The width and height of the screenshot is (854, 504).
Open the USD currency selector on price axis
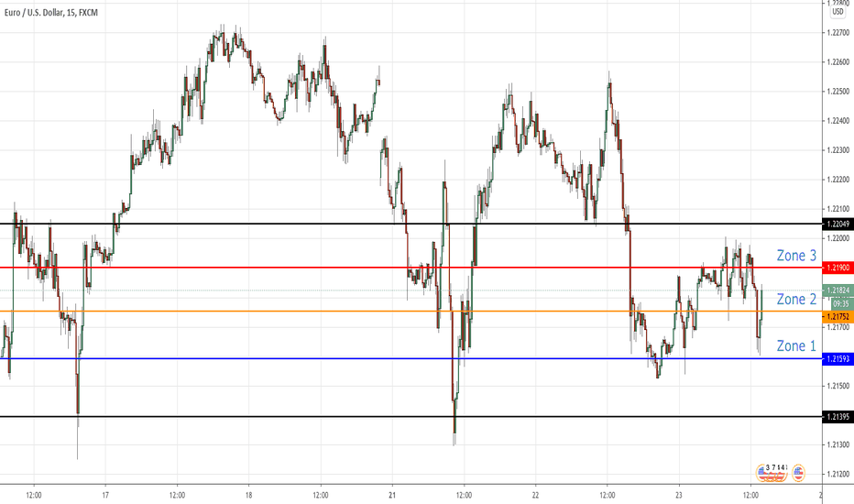click(x=838, y=11)
